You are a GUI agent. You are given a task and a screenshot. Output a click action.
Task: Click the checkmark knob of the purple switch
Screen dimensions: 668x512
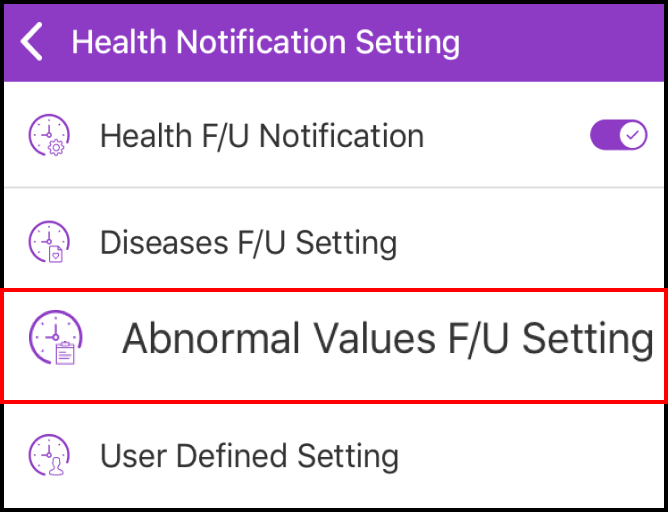point(632,135)
